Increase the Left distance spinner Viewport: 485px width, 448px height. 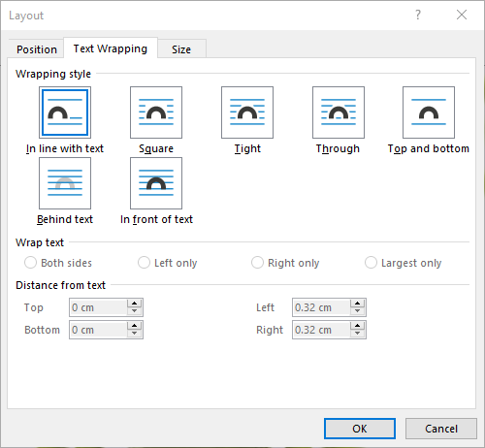coord(357,304)
